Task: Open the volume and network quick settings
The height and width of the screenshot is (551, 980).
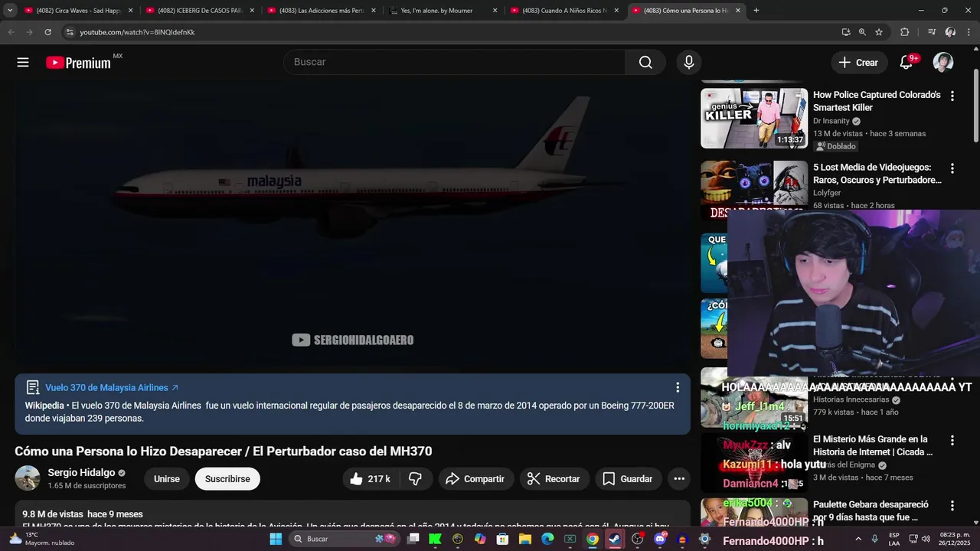Action: (x=920, y=539)
